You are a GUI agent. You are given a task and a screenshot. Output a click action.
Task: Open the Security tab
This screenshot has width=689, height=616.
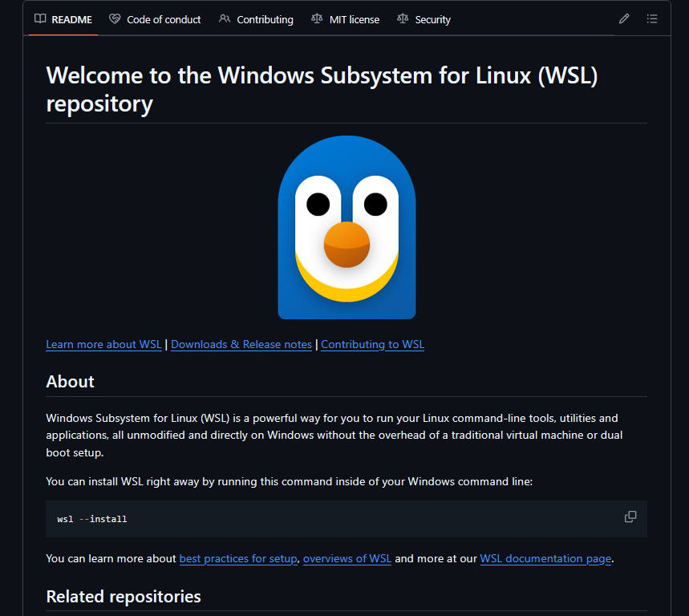click(424, 19)
